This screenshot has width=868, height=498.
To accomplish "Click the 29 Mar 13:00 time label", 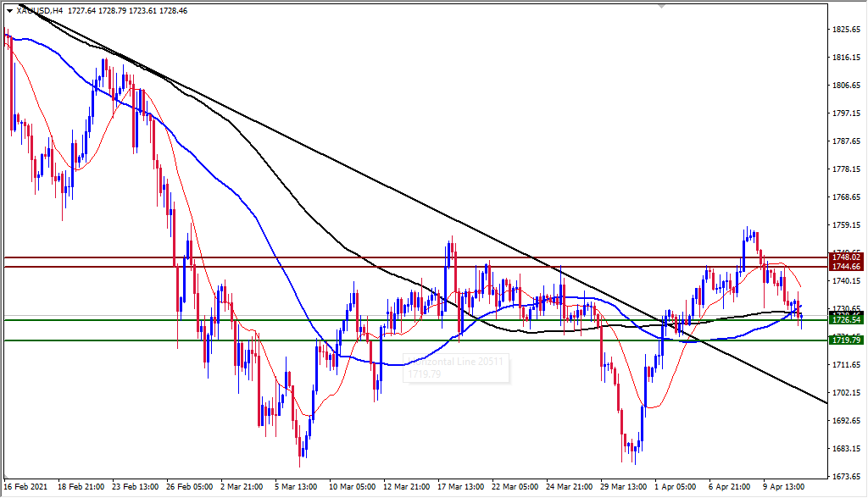I will [623, 487].
